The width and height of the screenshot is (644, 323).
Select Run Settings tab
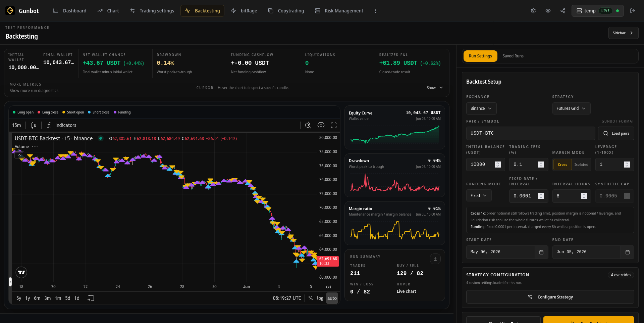(x=480, y=56)
